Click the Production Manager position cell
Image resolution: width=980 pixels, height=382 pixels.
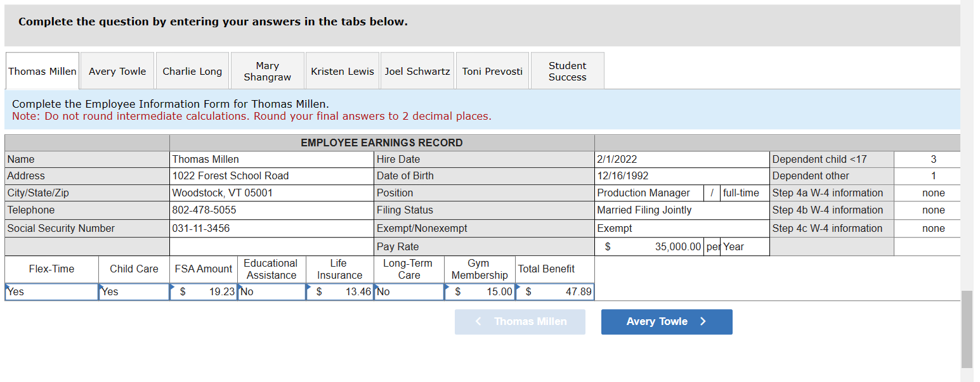(x=649, y=193)
